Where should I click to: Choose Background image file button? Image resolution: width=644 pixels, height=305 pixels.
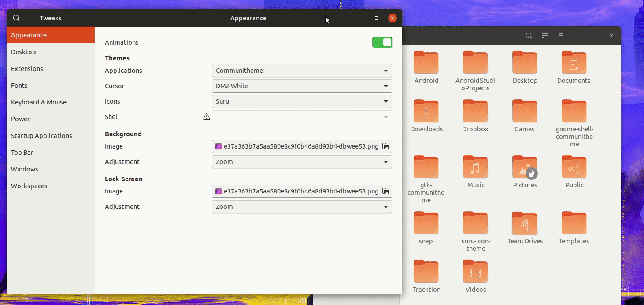click(302, 146)
